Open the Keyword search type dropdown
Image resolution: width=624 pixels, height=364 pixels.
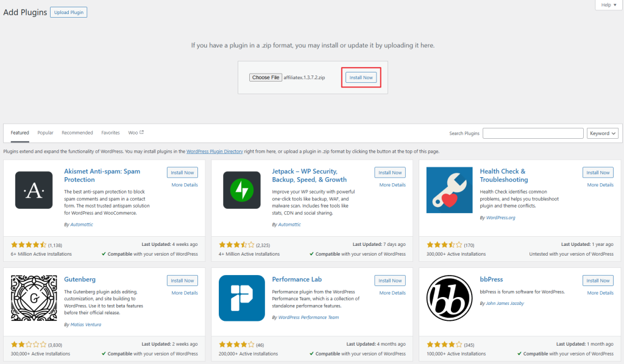click(x=602, y=133)
